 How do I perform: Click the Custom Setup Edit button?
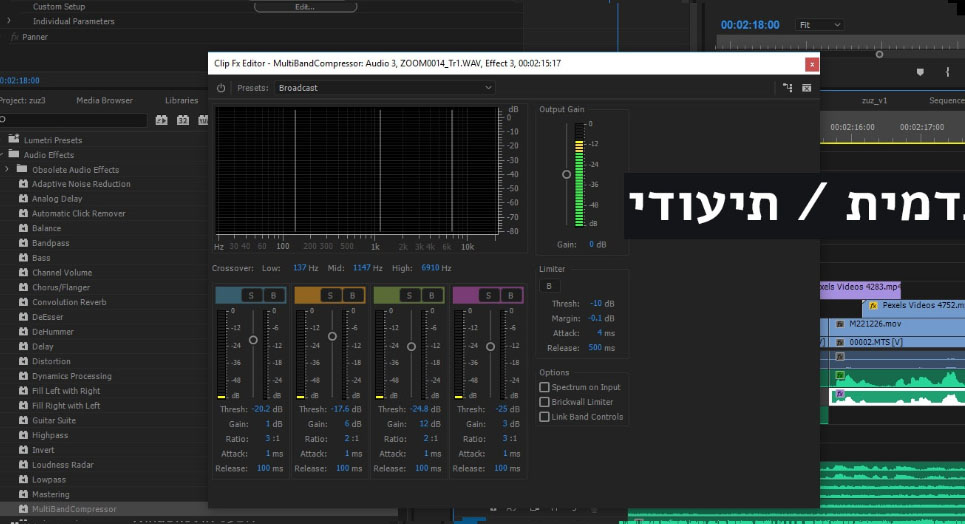pos(305,7)
